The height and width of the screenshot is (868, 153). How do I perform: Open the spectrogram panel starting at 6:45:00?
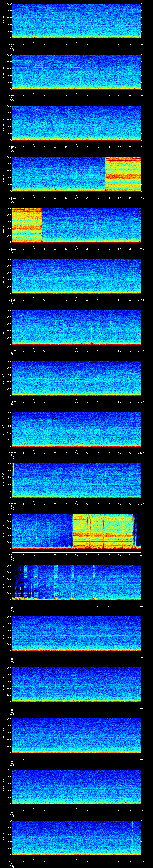point(76,72)
